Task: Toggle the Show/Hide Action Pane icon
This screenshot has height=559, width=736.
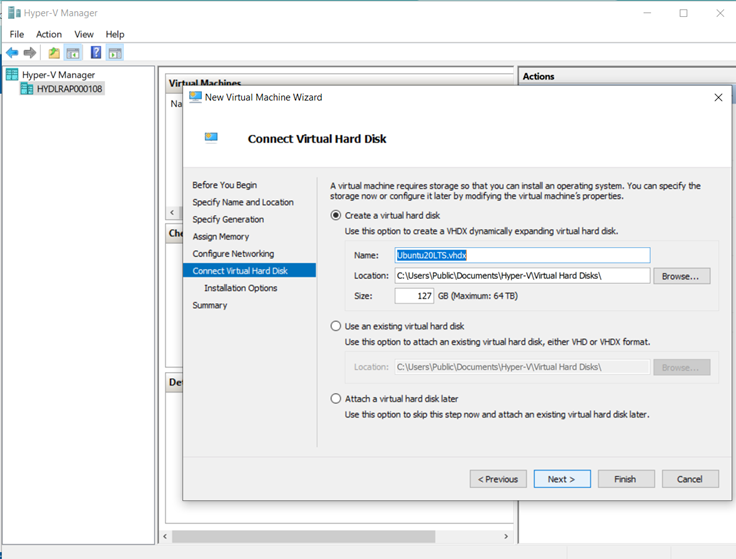Action: coord(115,53)
